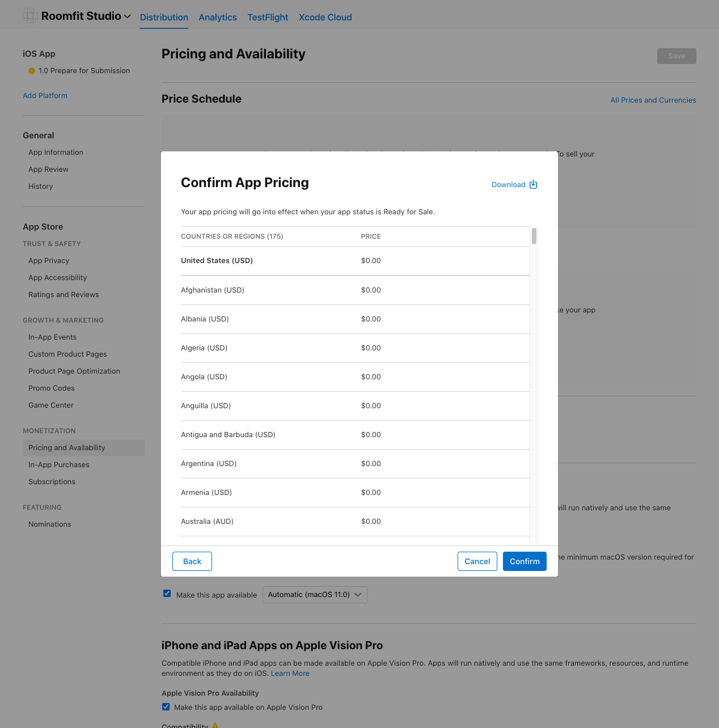Open App Privacy in the sidebar
This screenshot has width=719, height=728.
[49, 261]
